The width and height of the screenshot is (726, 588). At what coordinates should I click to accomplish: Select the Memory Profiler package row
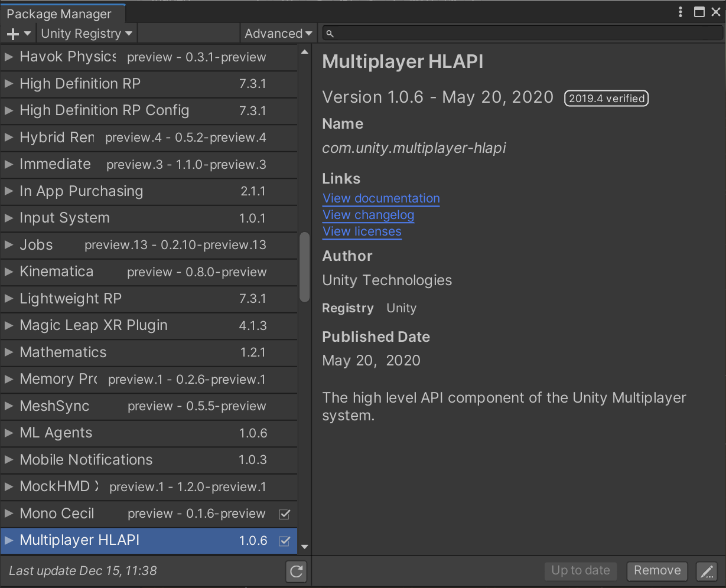pyautogui.click(x=149, y=379)
